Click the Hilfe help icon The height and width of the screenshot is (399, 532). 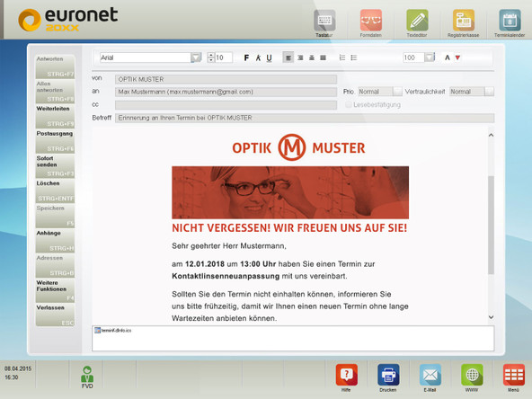tap(346, 375)
